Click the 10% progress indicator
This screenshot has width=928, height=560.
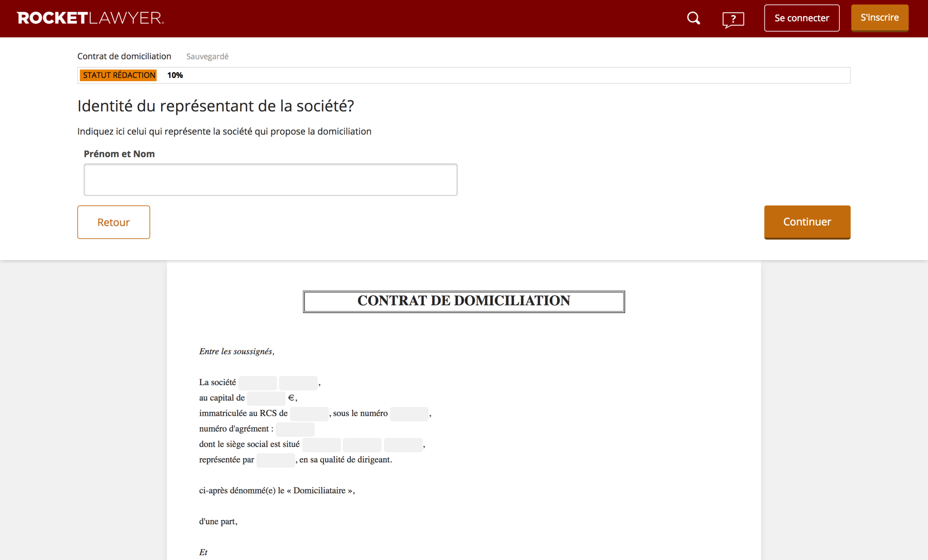[175, 75]
